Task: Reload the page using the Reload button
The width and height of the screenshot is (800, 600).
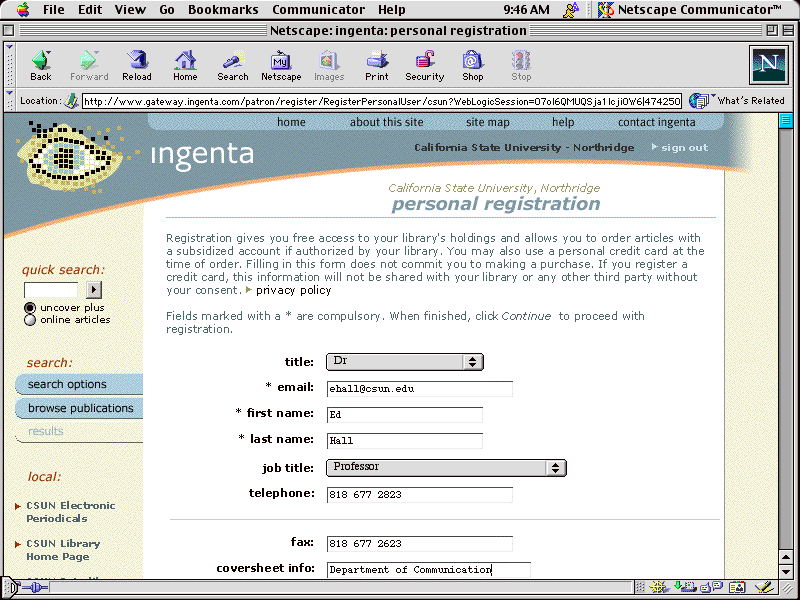Action: point(137,66)
